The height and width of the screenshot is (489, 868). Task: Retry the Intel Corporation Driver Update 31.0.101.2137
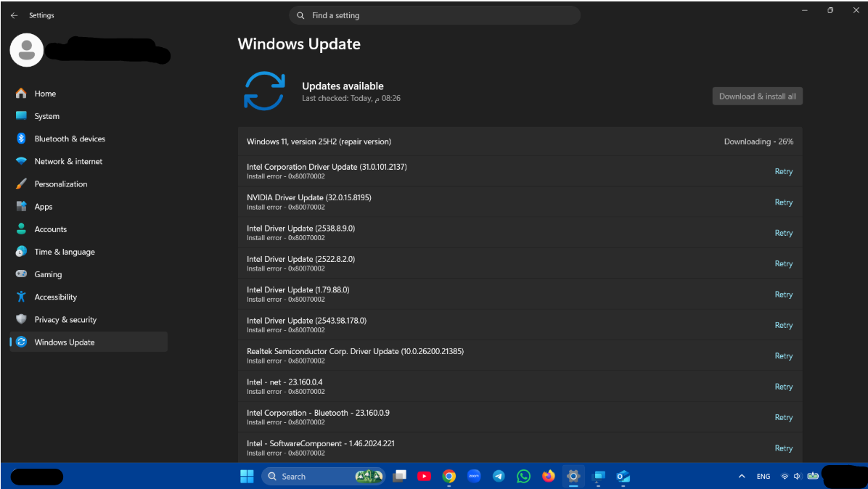click(783, 171)
